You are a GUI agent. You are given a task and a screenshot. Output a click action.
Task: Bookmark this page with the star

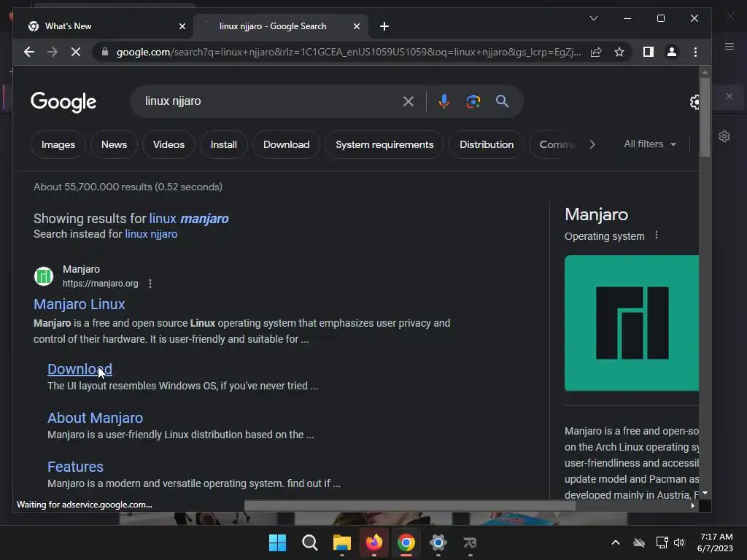[619, 52]
